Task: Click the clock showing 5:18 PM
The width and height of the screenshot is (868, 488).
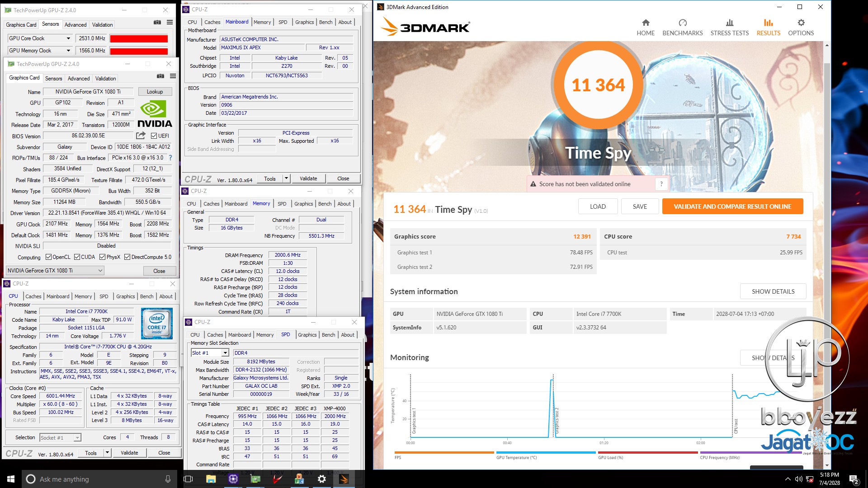Action: pyautogui.click(x=829, y=475)
